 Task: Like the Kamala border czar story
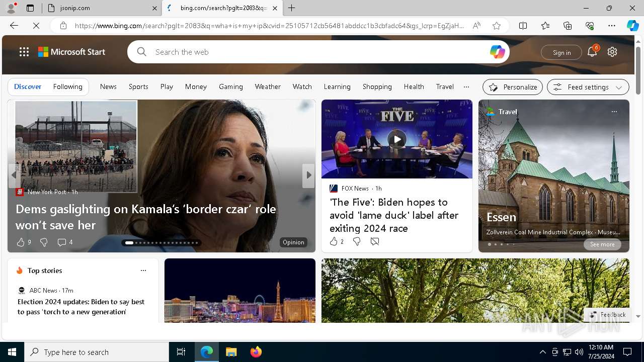pyautogui.click(x=21, y=242)
